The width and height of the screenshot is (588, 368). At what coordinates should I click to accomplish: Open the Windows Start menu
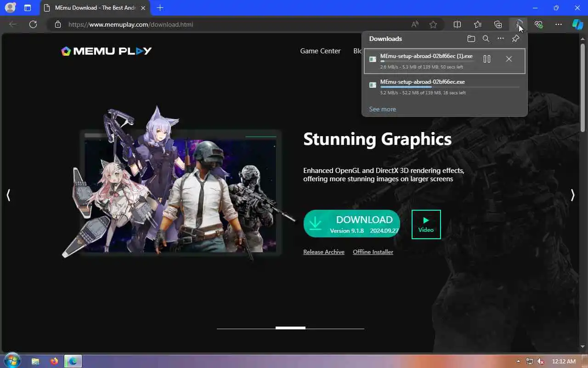coord(12,361)
